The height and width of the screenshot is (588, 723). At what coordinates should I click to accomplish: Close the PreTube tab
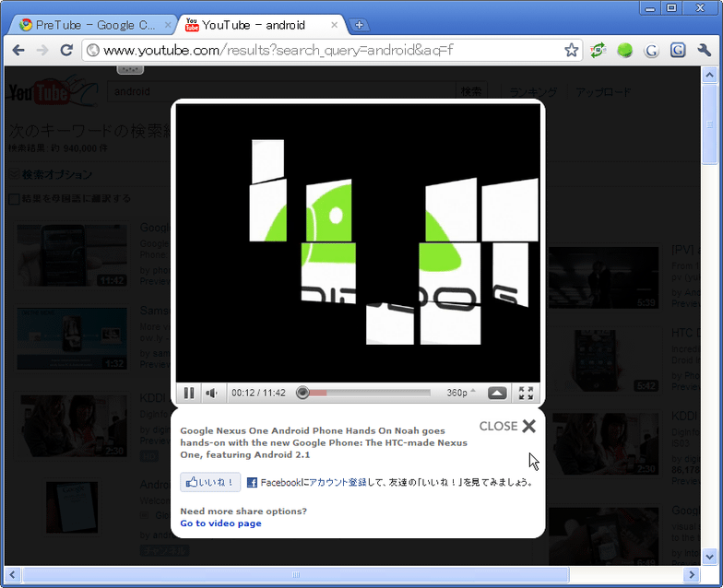pyautogui.click(x=168, y=25)
